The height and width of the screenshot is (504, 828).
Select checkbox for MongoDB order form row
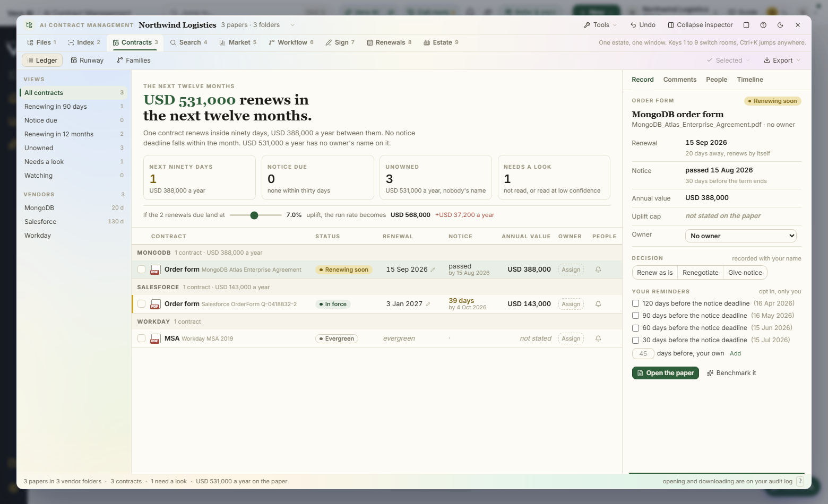pyautogui.click(x=141, y=270)
